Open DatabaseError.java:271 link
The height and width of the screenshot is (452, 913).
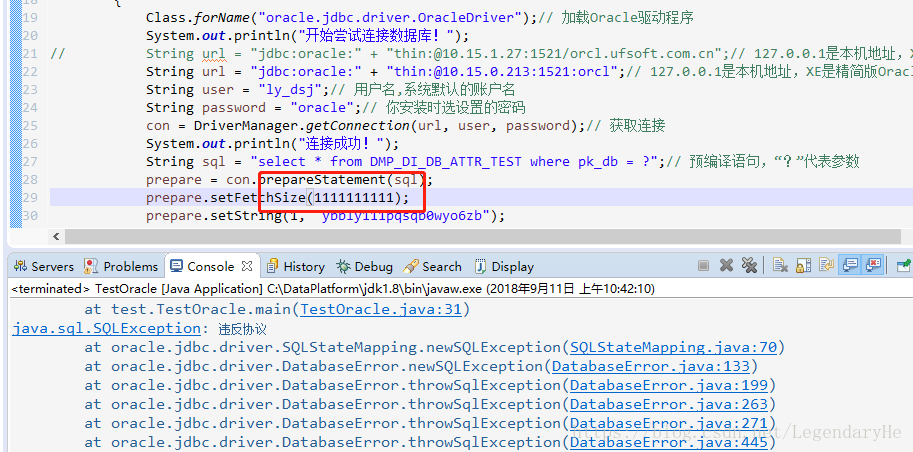click(x=668, y=423)
